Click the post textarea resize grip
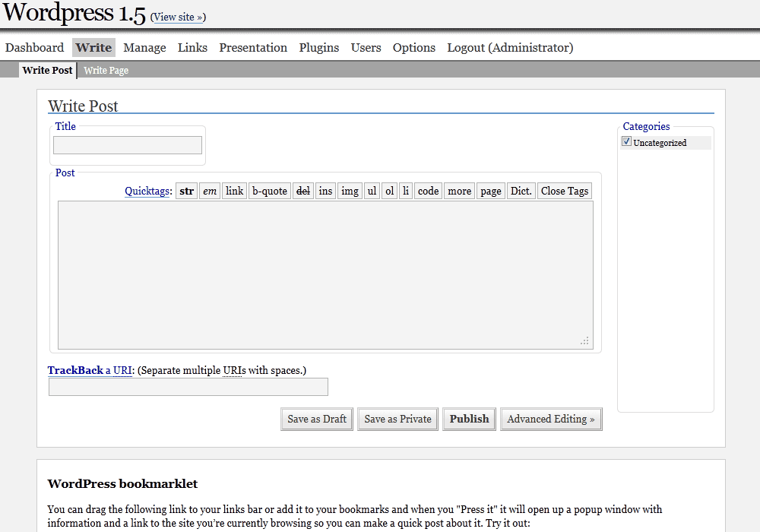Image resolution: width=760 pixels, height=532 pixels. pos(584,340)
